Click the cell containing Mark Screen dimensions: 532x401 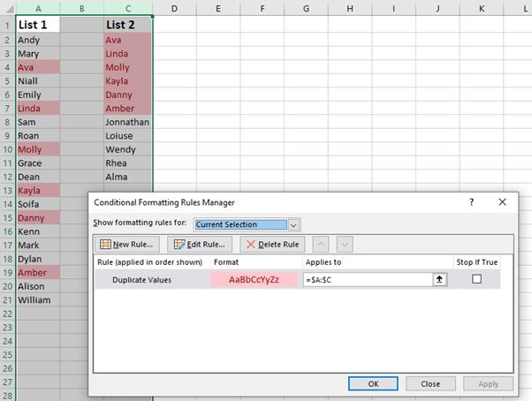[38, 245]
